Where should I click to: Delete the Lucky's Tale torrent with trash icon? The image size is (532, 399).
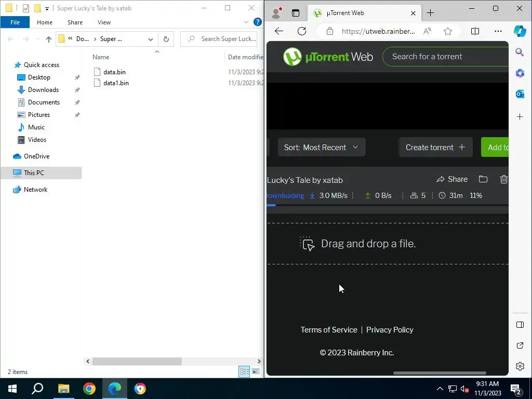504,179
